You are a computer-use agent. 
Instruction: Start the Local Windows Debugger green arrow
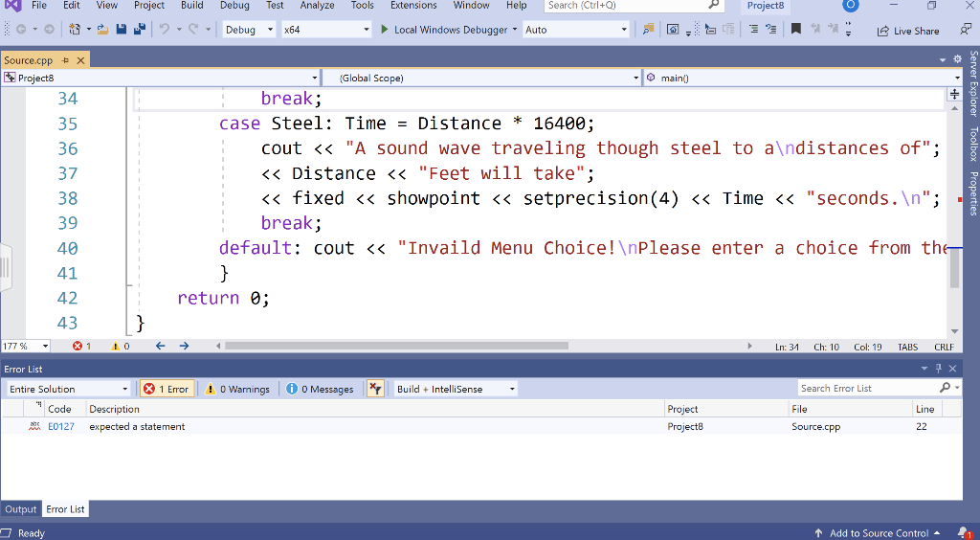click(x=385, y=30)
